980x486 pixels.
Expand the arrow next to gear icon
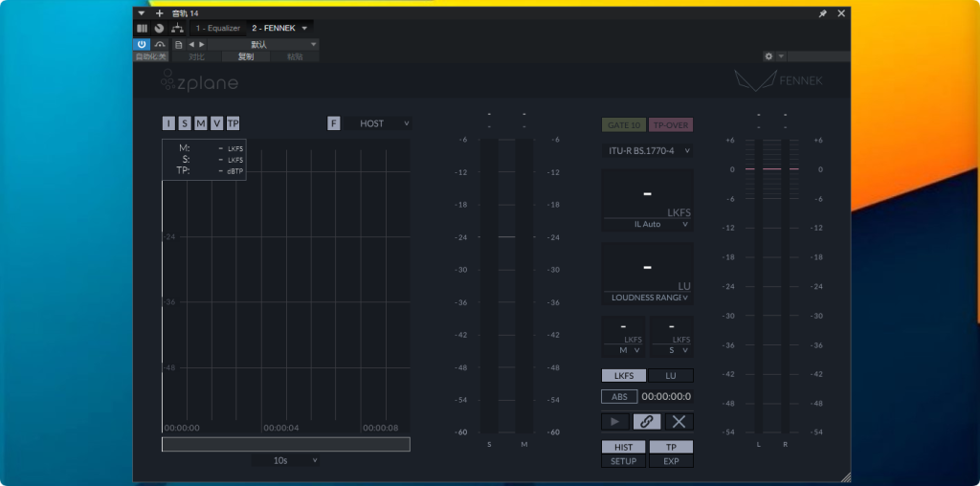pos(781,56)
